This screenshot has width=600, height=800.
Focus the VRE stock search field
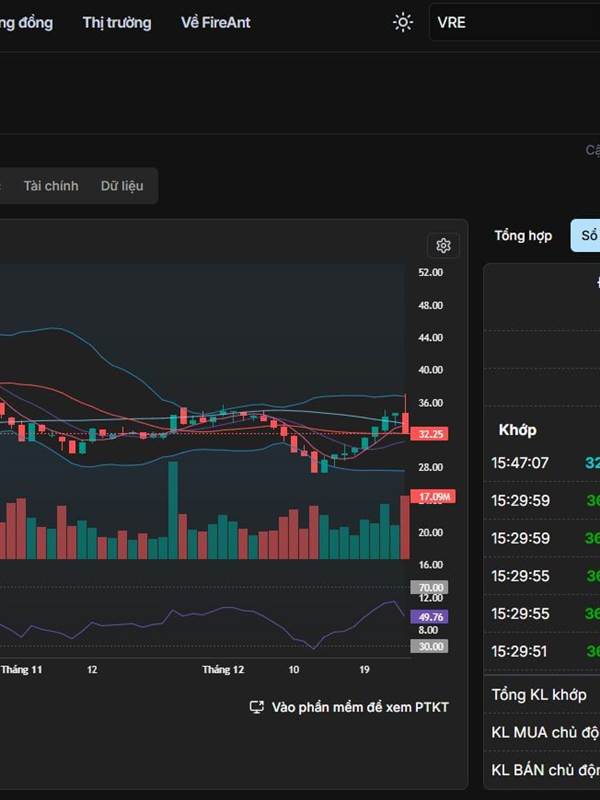tap(515, 22)
